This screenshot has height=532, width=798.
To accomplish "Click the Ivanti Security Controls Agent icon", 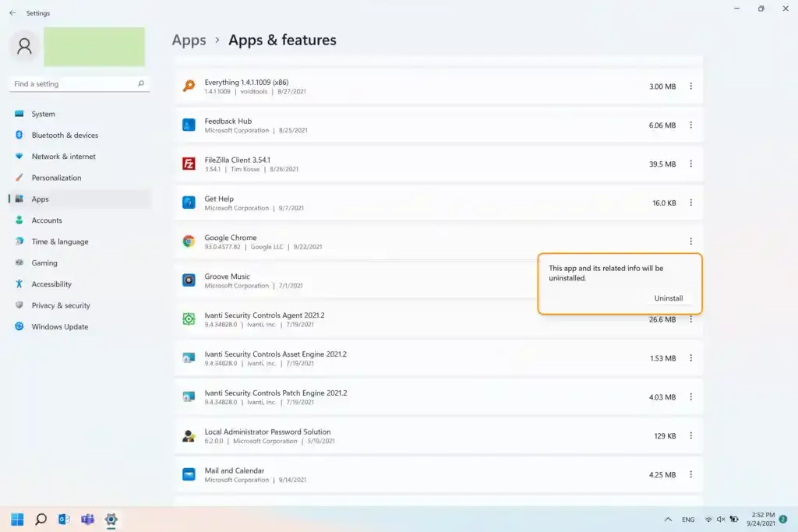I will tap(189, 319).
